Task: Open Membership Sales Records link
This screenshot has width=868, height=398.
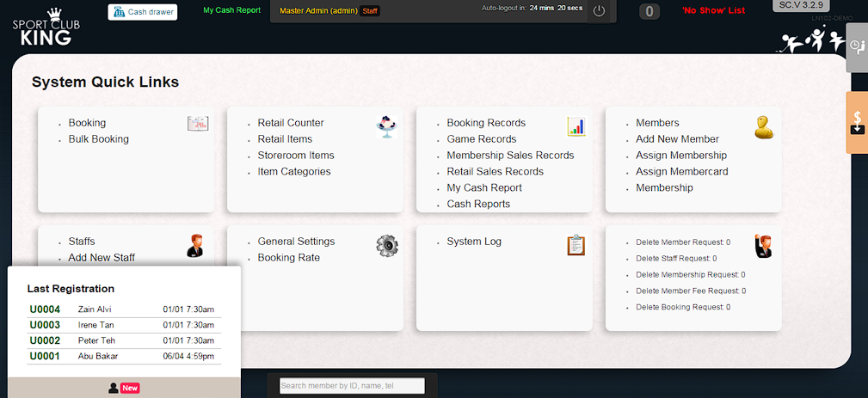Action: (510, 156)
